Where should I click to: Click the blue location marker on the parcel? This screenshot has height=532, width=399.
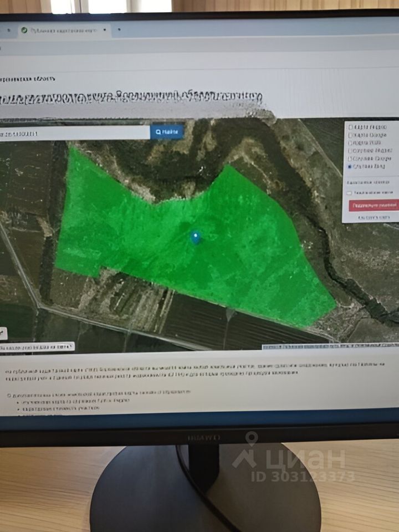point(195,237)
